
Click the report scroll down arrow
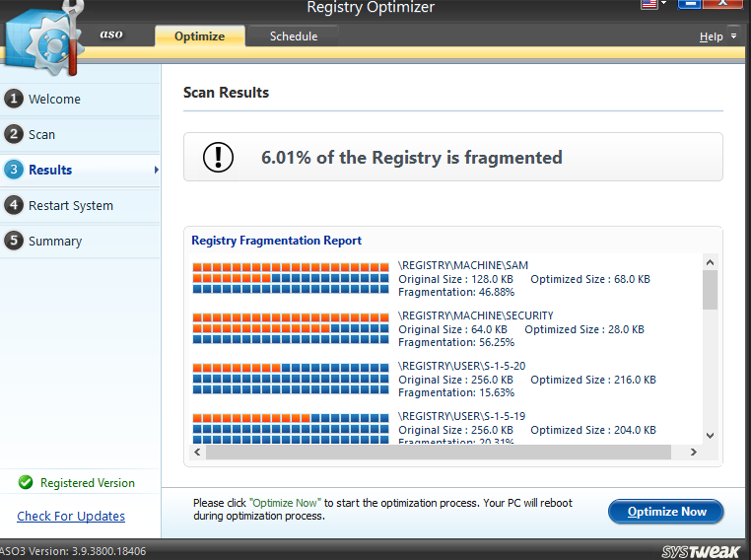point(711,436)
